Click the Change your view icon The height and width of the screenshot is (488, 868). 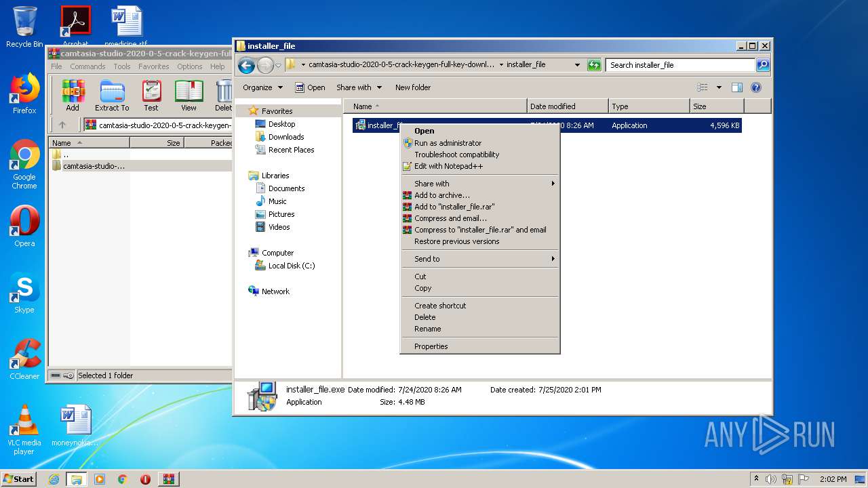pos(703,87)
